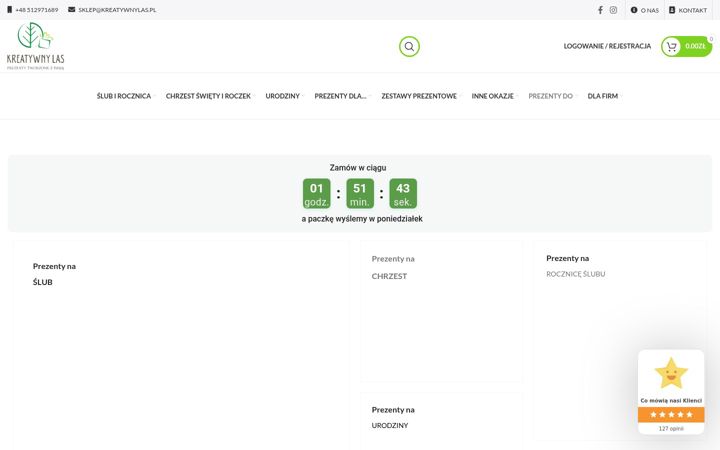The height and width of the screenshot is (450, 720).
Task: Click the minutes countdown box 51 min.
Action: 360,194
